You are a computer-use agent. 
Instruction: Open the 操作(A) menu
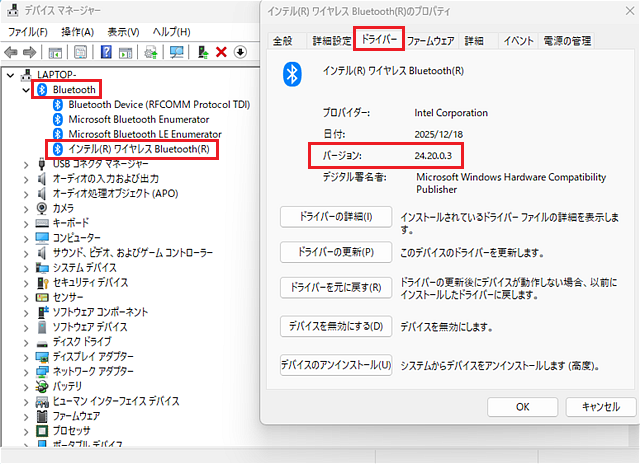(78, 32)
